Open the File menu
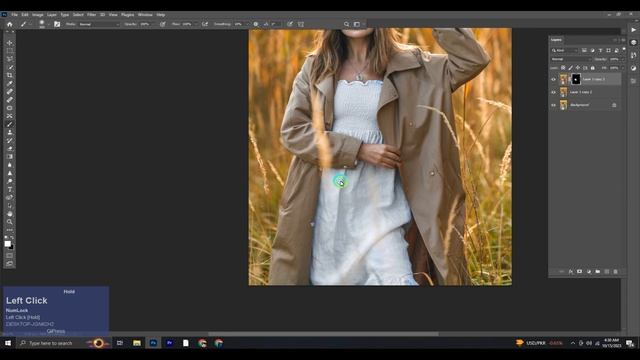The image size is (640, 360). [x=14, y=15]
